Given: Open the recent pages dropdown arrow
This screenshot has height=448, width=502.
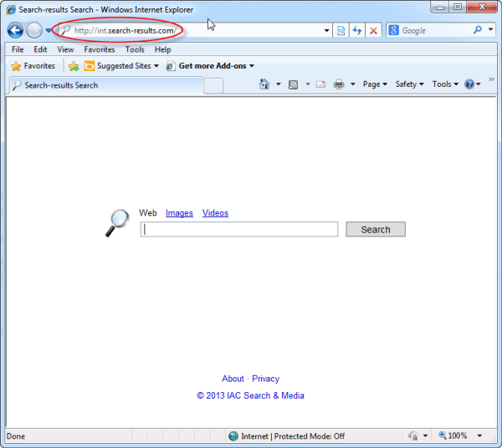Looking at the screenshot, I should 49,31.
